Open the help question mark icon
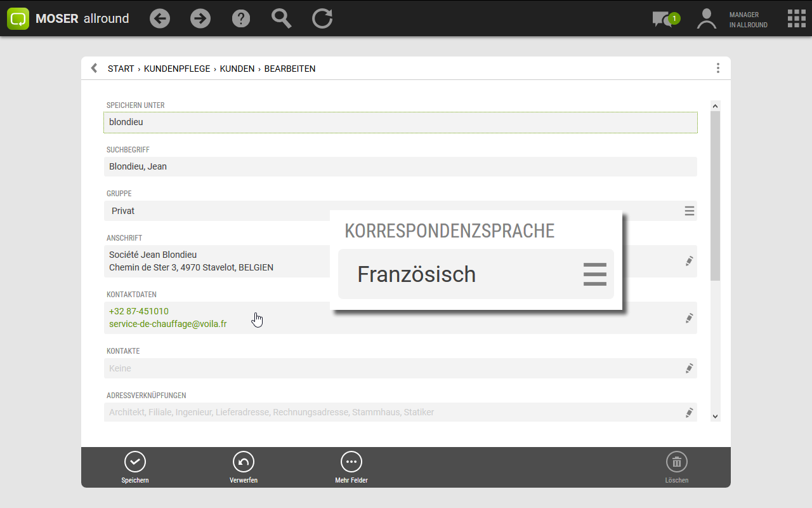 [241, 18]
